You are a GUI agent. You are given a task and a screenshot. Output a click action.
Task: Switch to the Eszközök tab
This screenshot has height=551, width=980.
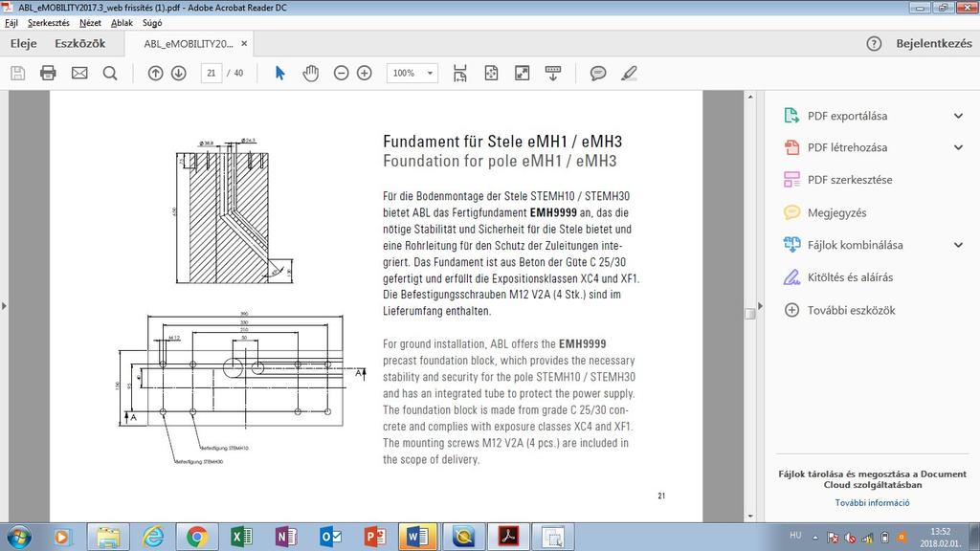[80, 44]
